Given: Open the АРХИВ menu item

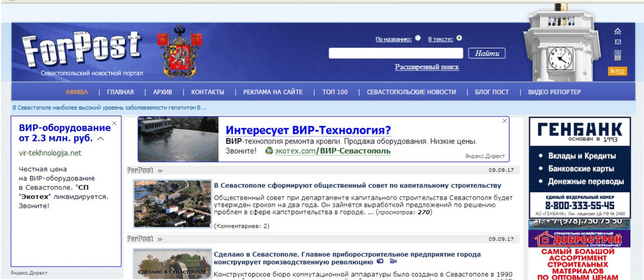Looking at the screenshot, I should pos(163,92).
